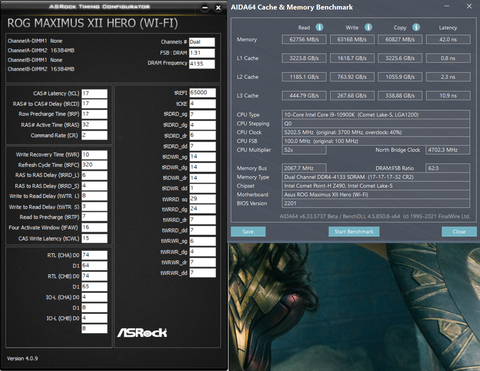Click the tWRWR_dr field
480x371 pixels.
(x=202, y=263)
